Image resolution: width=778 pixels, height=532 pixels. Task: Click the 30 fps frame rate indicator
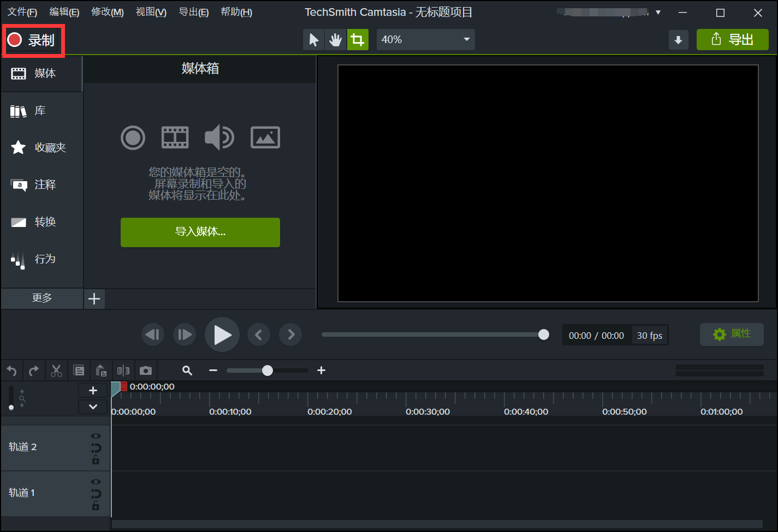click(650, 336)
